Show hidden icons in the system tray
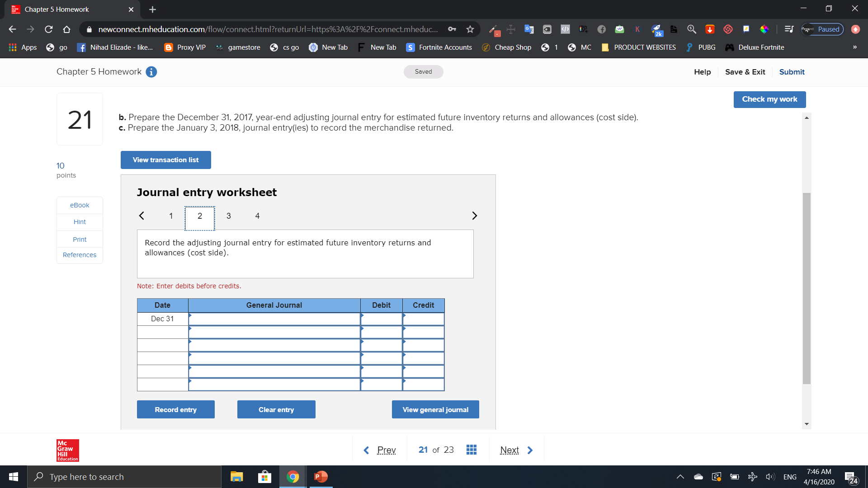 point(680,476)
